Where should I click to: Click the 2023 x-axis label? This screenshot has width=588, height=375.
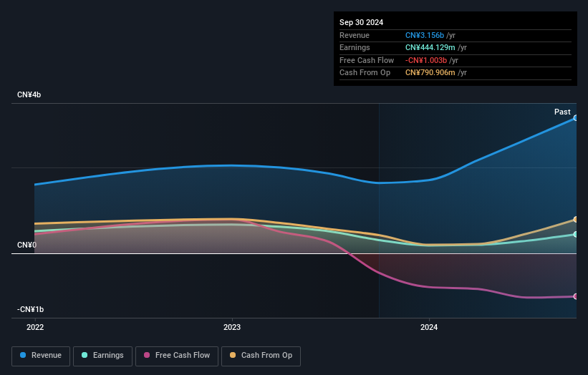(232, 327)
